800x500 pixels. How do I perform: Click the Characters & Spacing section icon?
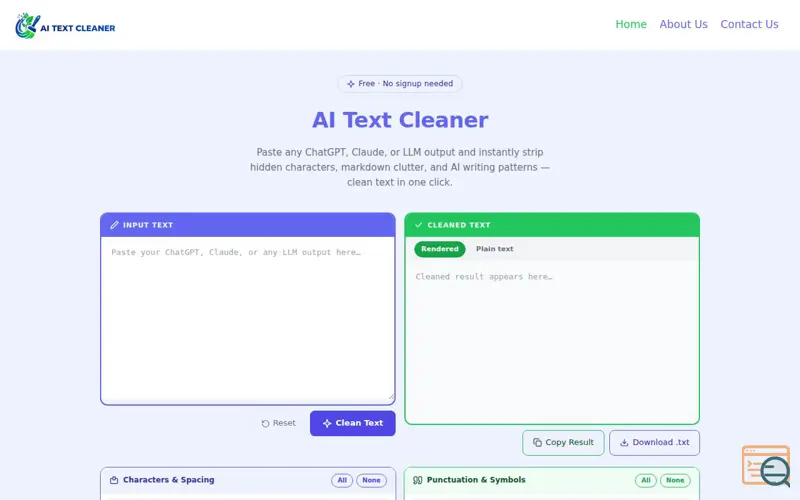coord(114,480)
